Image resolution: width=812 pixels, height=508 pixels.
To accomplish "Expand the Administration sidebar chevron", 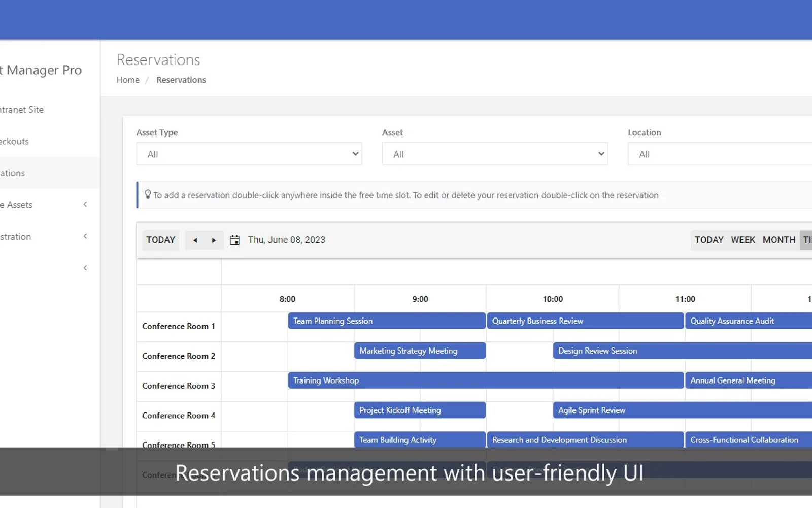I will click(x=85, y=236).
